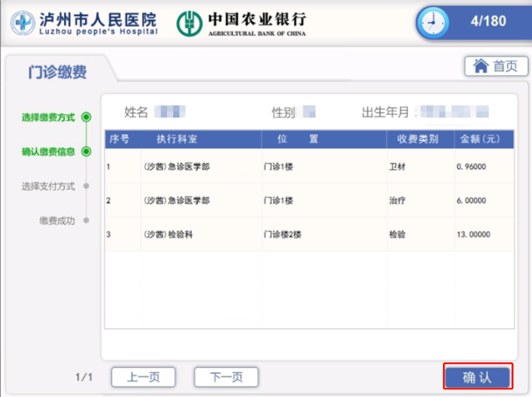Go to next page with 下一页
The image size is (532, 397).
coord(226,377)
